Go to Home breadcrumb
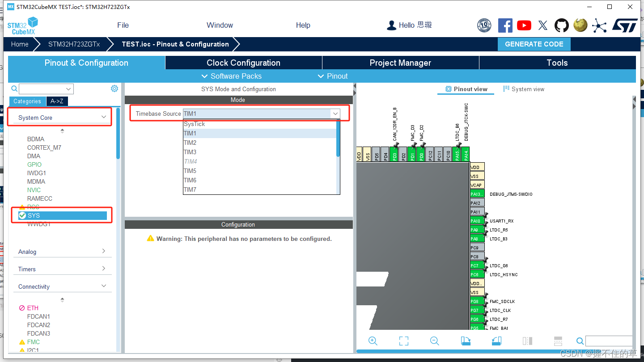The height and width of the screenshot is (362, 644). [x=20, y=44]
